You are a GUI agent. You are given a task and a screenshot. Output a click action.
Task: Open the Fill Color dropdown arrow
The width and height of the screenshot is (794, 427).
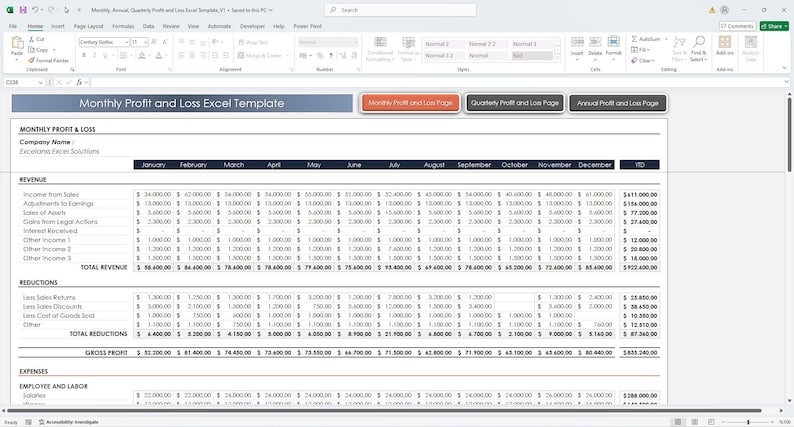point(149,55)
